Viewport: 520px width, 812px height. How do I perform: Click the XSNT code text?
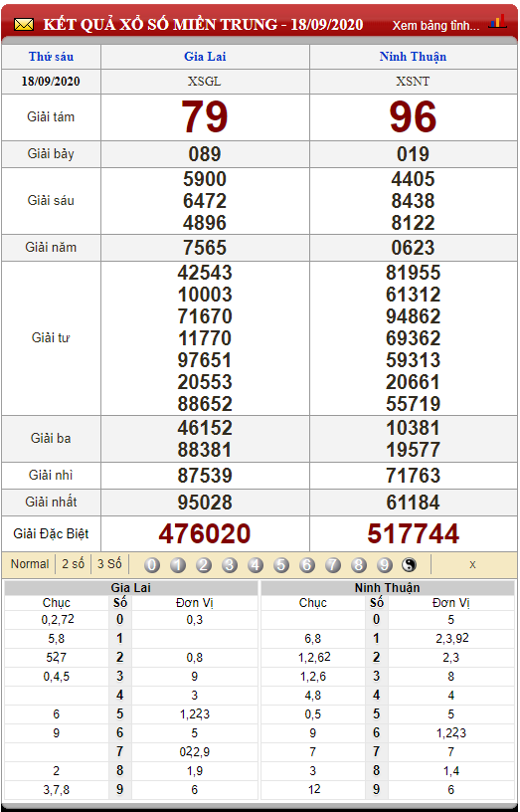tap(413, 82)
